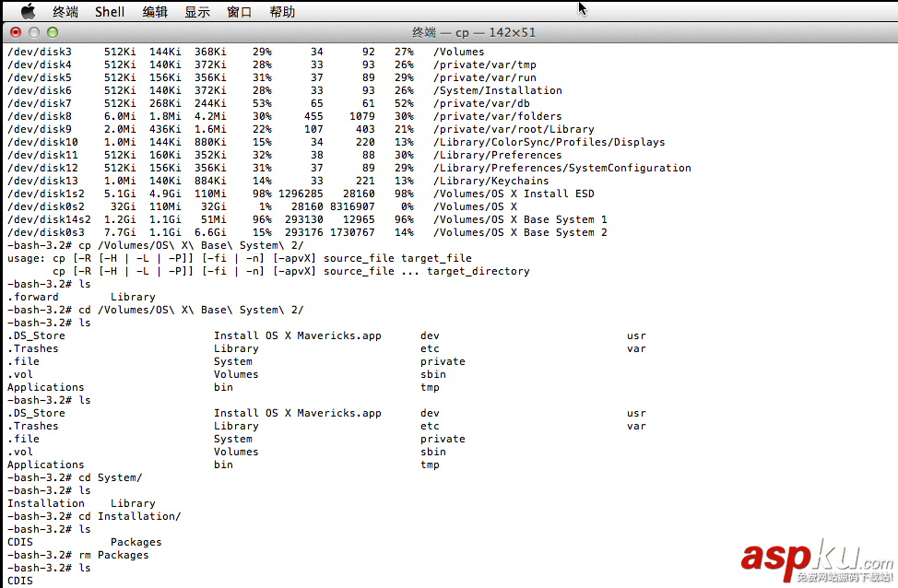Open the 显示 menu
The height and width of the screenshot is (588, 898).
(x=197, y=11)
